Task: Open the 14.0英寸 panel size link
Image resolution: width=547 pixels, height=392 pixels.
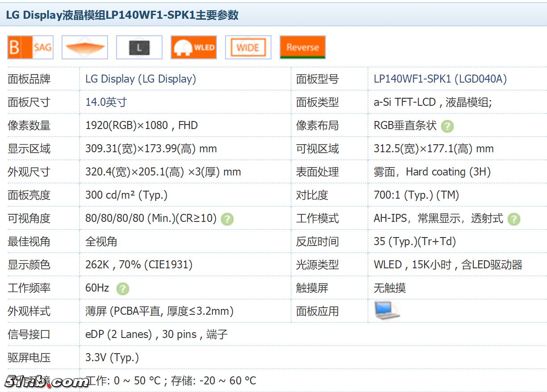Action: click(106, 102)
